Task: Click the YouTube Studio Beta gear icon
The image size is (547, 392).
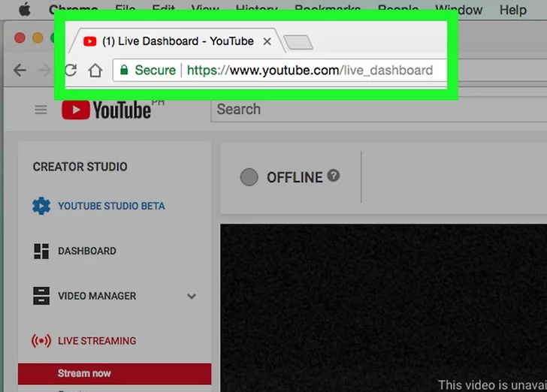Action: click(x=41, y=206)
